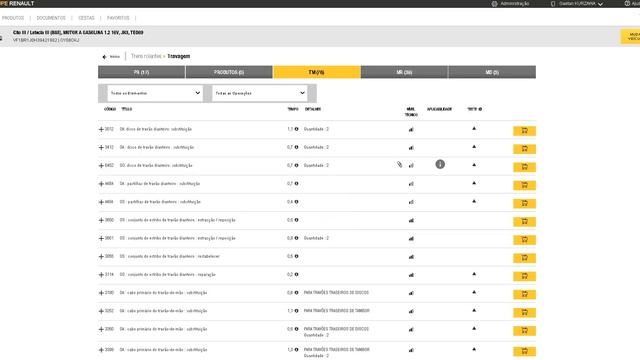Screen dimensions: 640x360
Task: Expand the estribo restabelecer row
Action: [101, 257]
